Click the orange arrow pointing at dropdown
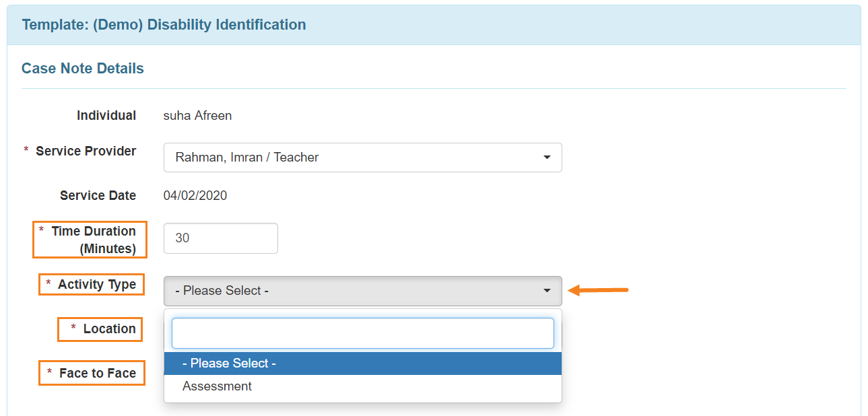This screenshot has width=868, height=416. (x=599, y=291)
